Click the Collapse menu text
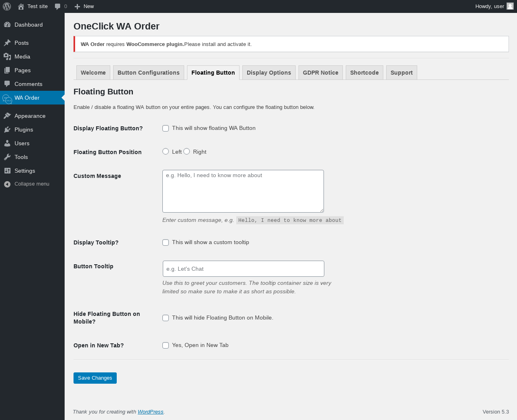The height and width of the screenshot is (420, 517). 32,184
